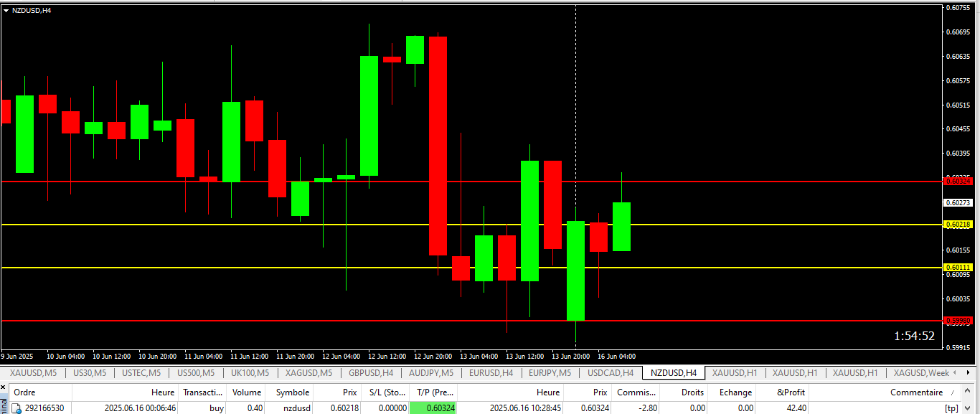Click the candle countdown timer 1:54:52
This screenshot has height=414, width=980.
(x=914, y=336)
